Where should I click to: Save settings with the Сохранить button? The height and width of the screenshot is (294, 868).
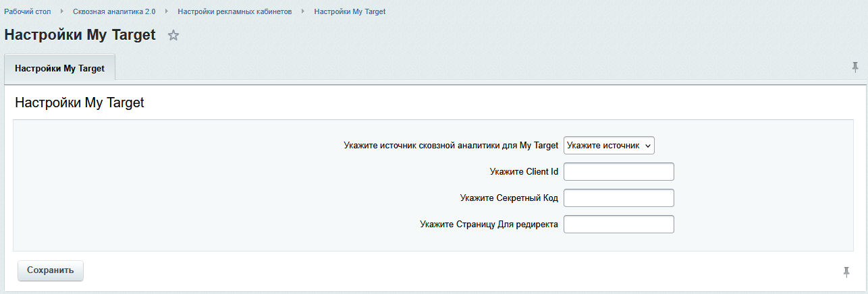coord(51,270)
